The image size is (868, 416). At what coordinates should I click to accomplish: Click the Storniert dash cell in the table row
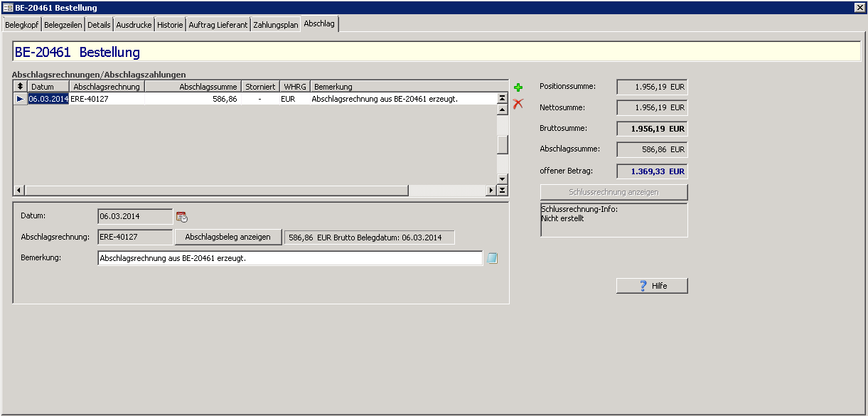click(260, 99)
